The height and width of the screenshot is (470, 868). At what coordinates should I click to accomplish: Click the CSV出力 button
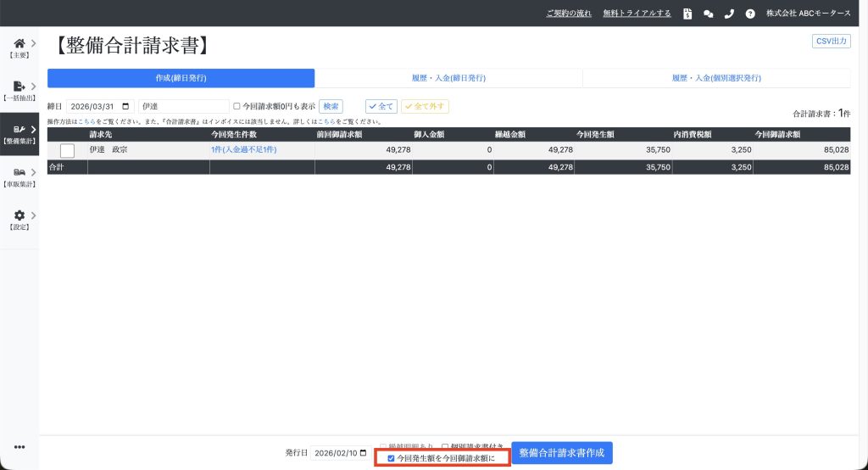831,41
